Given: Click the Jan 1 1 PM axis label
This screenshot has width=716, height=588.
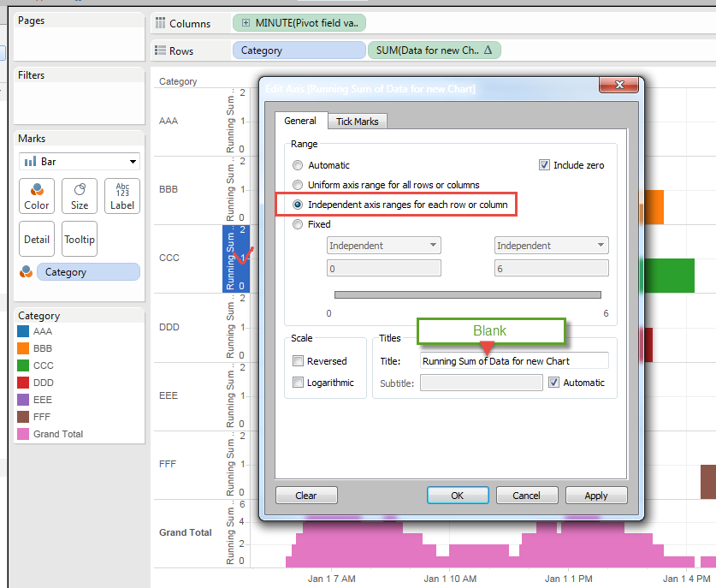Looking at the screenshot, I should [x=568, y=579].
